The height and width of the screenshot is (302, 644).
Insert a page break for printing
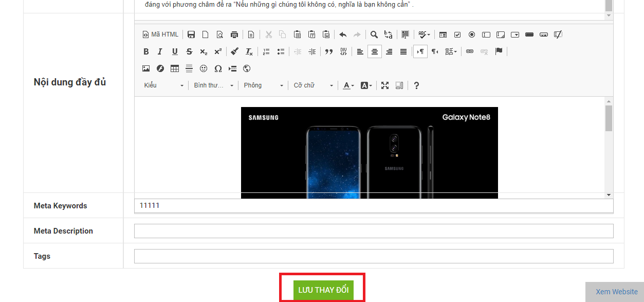[232, 68]
